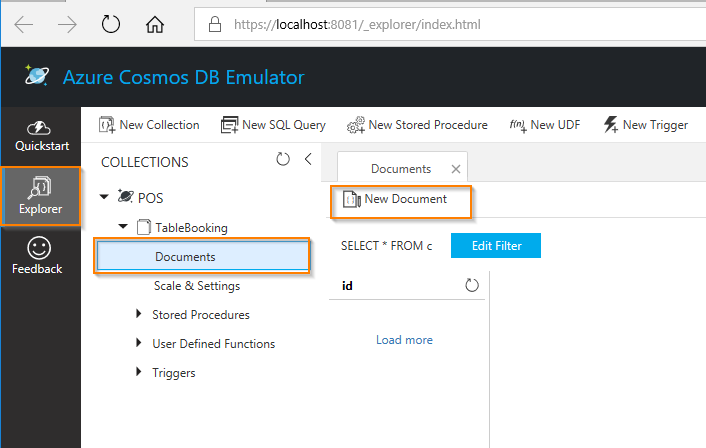Click the New UDF toolbar icon
This screenshot has height=448, width=706.
click(x=518, y=125)
